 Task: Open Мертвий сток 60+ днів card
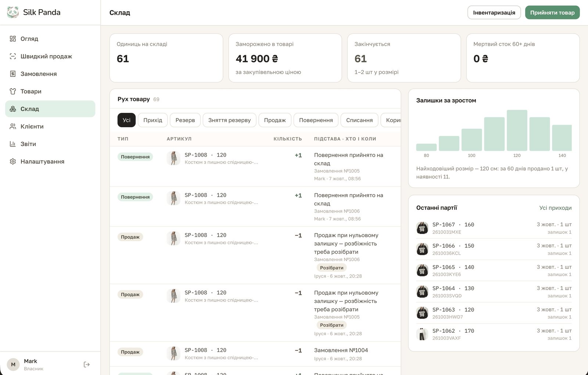[x=523, y=58]
